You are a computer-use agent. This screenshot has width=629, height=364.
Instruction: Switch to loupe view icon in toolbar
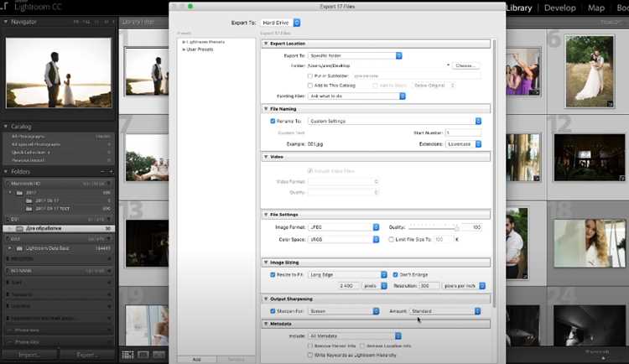click(x=143, y=355)
